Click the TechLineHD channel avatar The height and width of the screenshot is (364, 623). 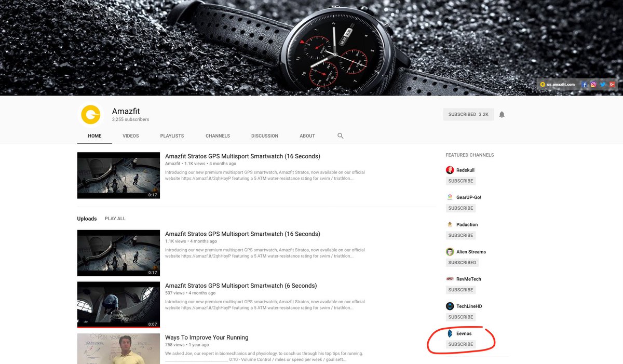450,306
